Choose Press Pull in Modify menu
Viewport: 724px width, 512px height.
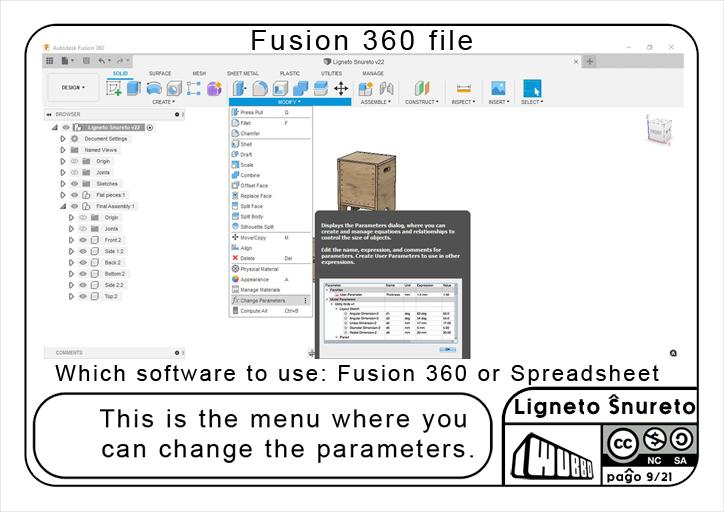[x=270, y=112]
